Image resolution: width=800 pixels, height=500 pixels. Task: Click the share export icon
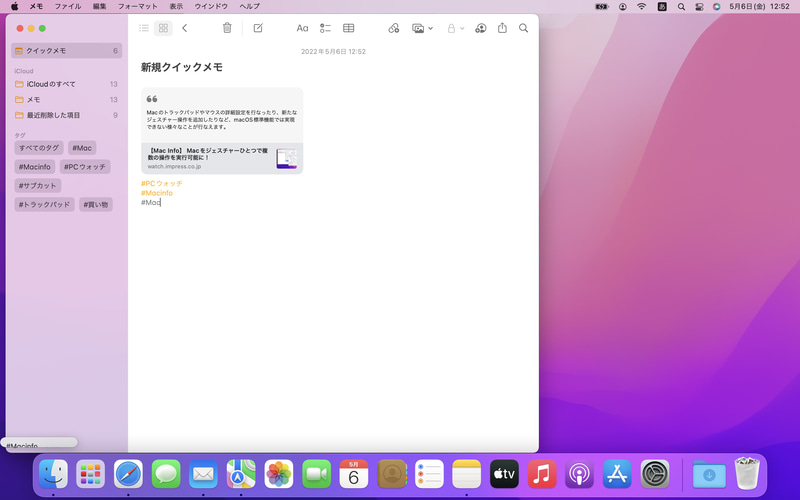[x=503, y=28]
